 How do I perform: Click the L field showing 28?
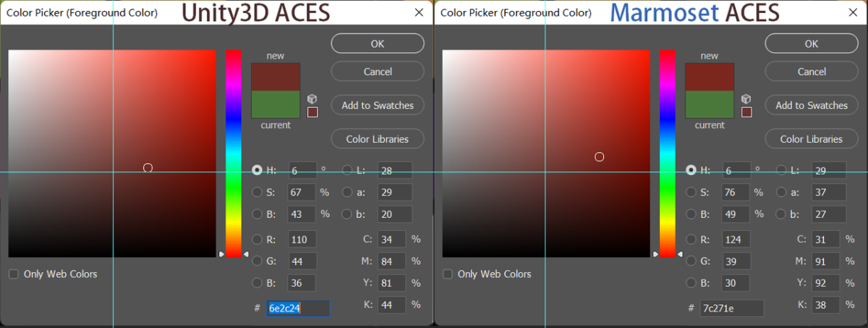pyautogui.click(x=395, y=170)
